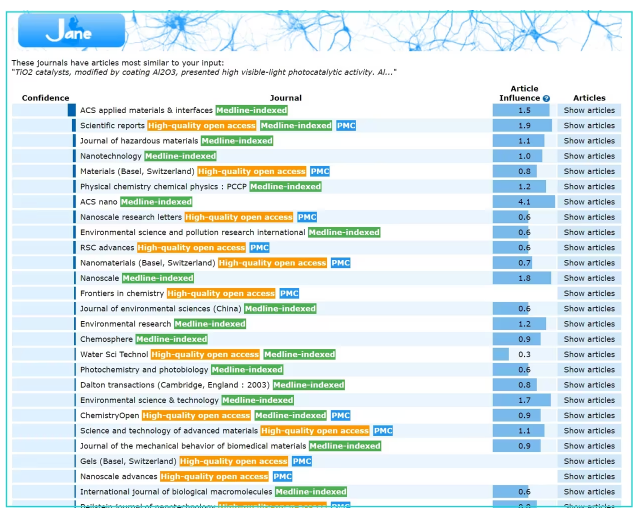Click High-quality open access tag beside Frontiers in chemistry
Screen dimensions: 637x516
221,293
